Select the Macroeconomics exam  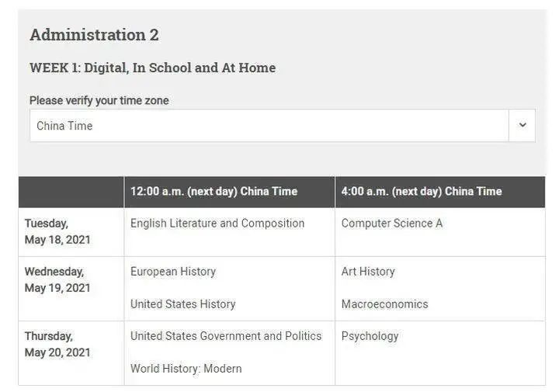pos(384,304)
